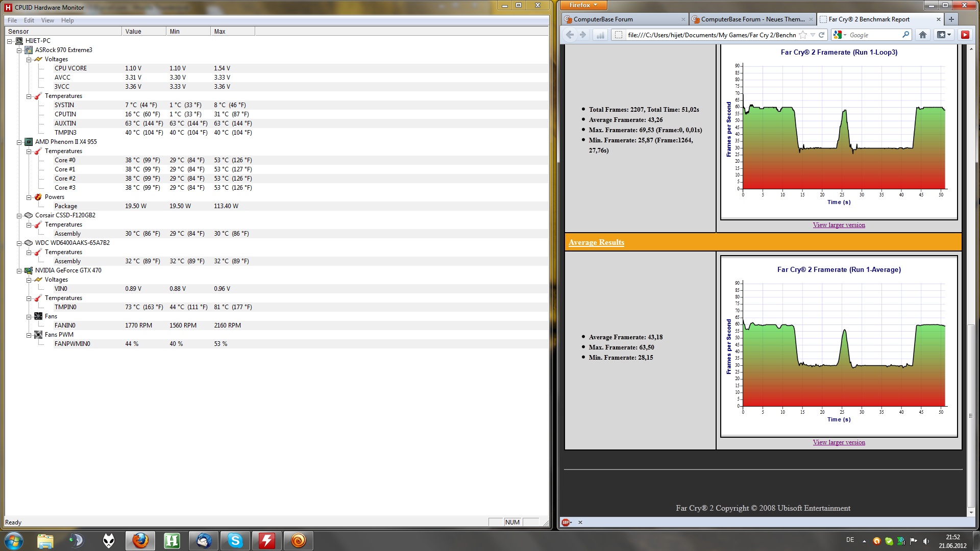Open bookmarks toolbar menu icon

944,35
